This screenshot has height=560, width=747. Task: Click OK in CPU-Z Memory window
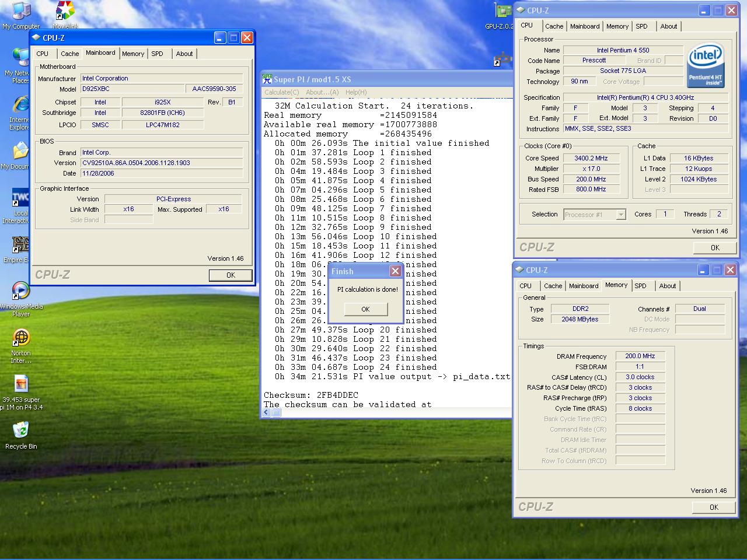[x=714, y=508]
